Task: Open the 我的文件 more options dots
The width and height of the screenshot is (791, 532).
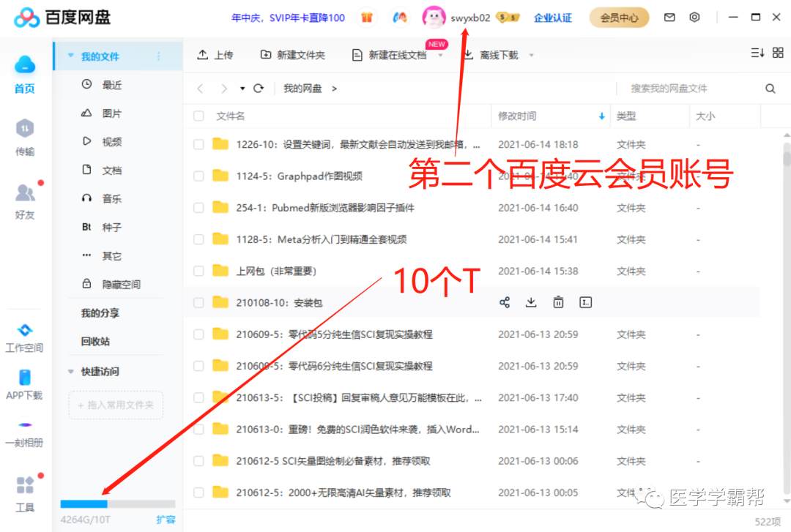Action: pyautogui.click(x=158, y=56)
